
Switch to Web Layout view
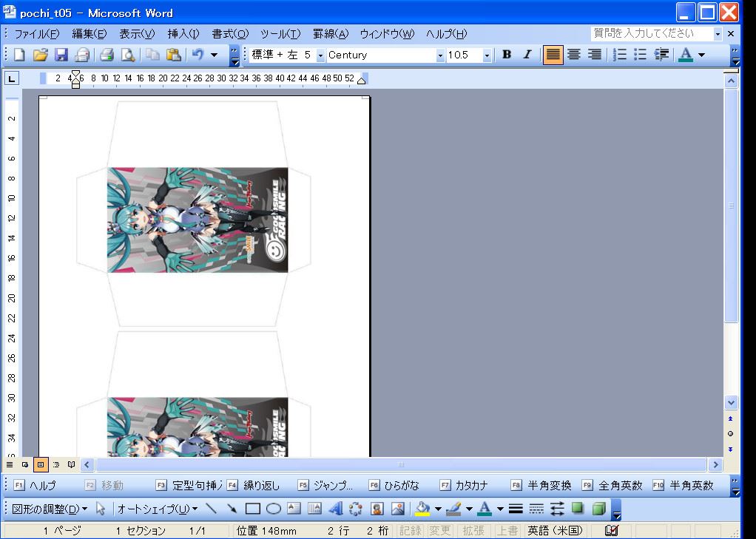pos(25,465)
